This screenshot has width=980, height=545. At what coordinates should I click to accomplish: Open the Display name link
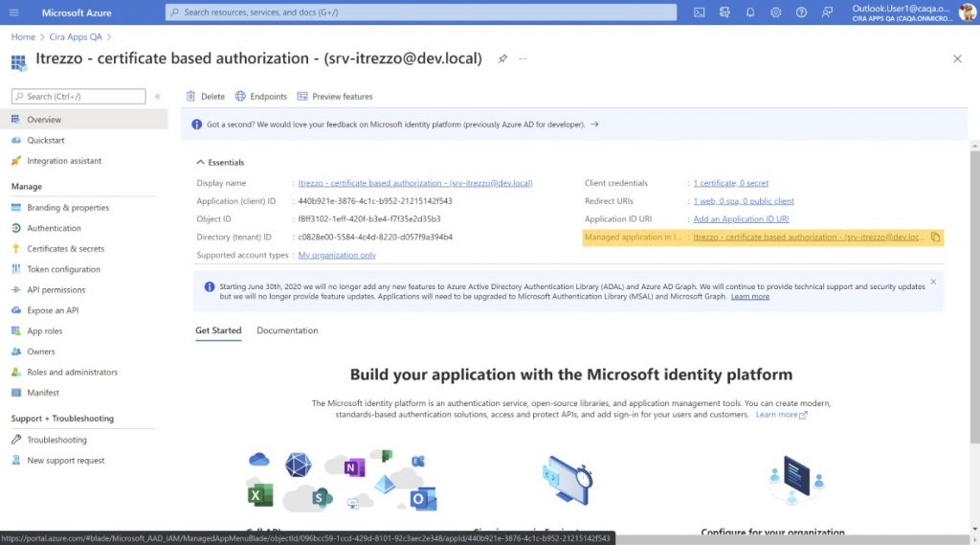pos(415,183)
